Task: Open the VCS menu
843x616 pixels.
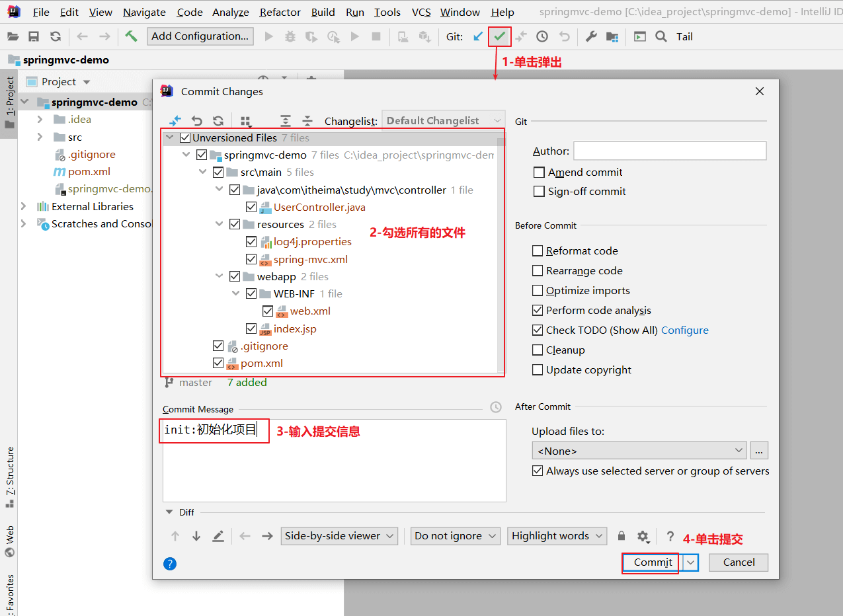Action: coord(421,12)
